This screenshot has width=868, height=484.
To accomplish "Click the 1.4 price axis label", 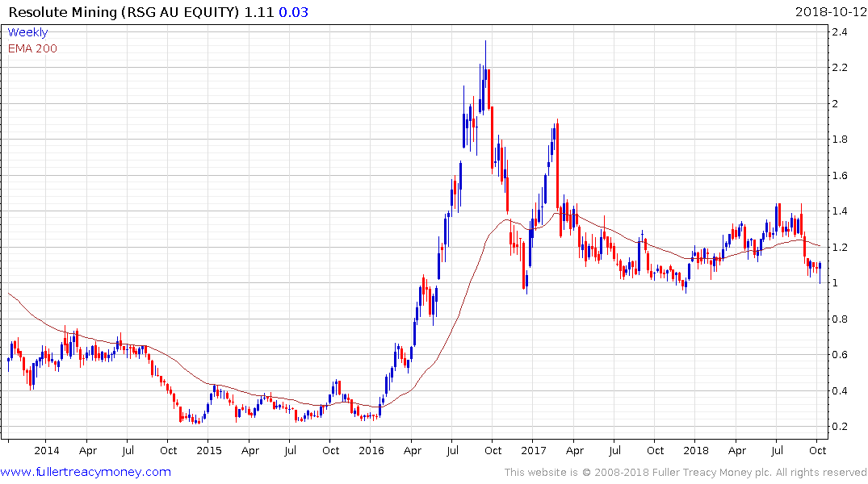I will click(840, 211).
